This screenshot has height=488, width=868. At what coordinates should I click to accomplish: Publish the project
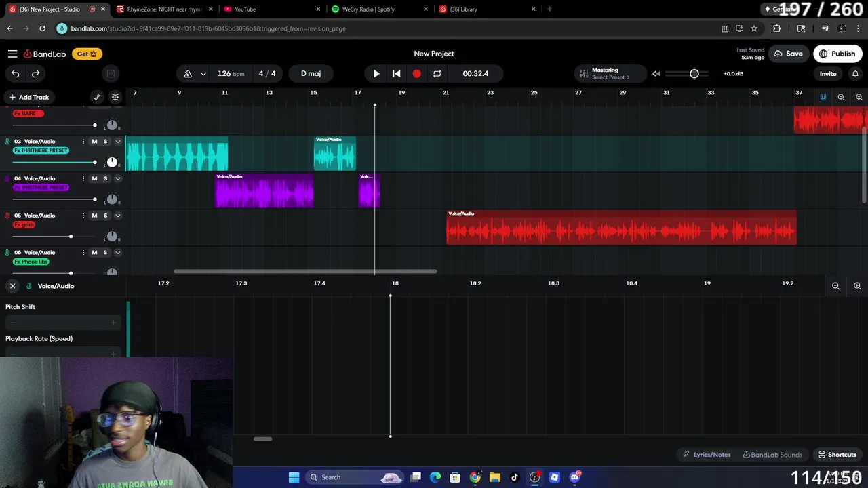(837, 54)
